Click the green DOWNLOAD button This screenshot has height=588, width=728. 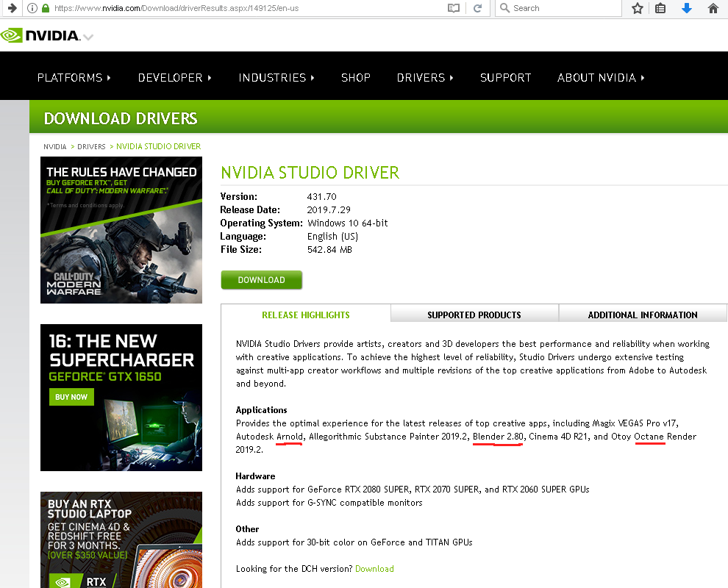point(261,280)
